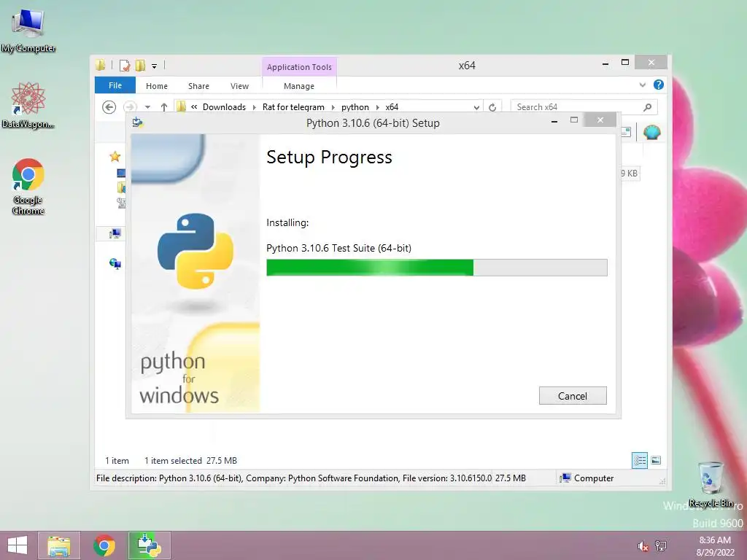Click the search magnifier icon
The height and width of the screenshot is (560, 747).
[648, 107]
